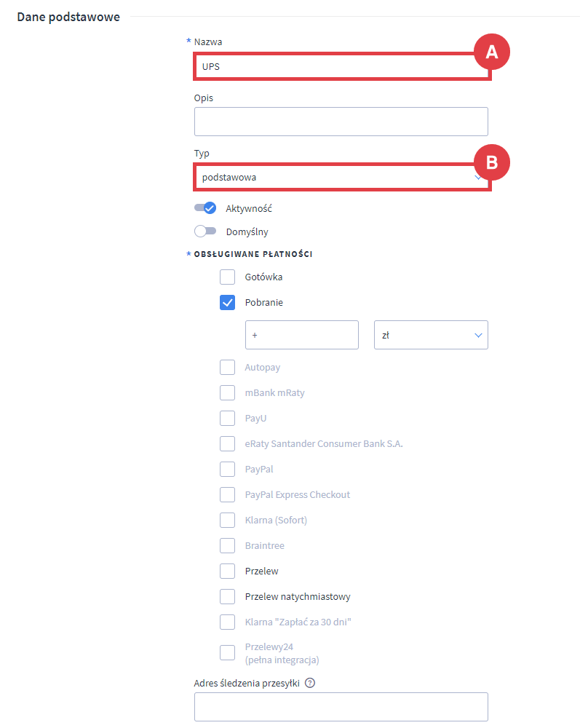Tick the PayPal checkbox
580x728 pixels.
(227, 470)
